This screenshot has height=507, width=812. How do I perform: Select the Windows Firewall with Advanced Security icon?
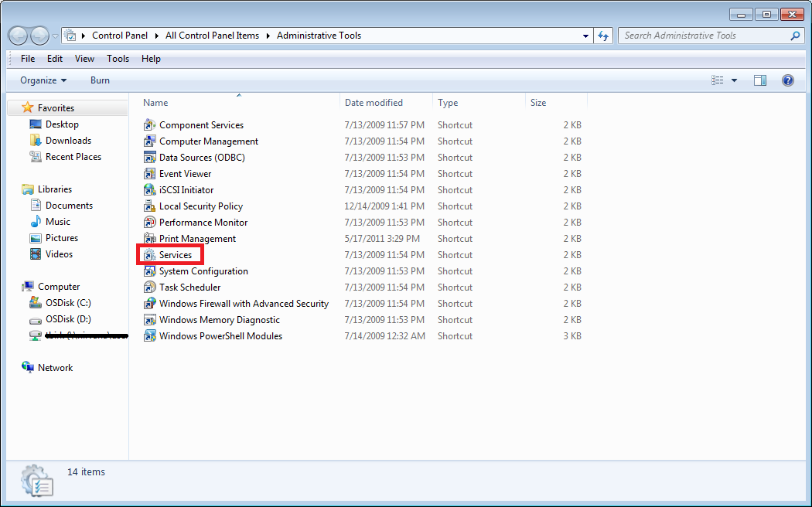150,303
